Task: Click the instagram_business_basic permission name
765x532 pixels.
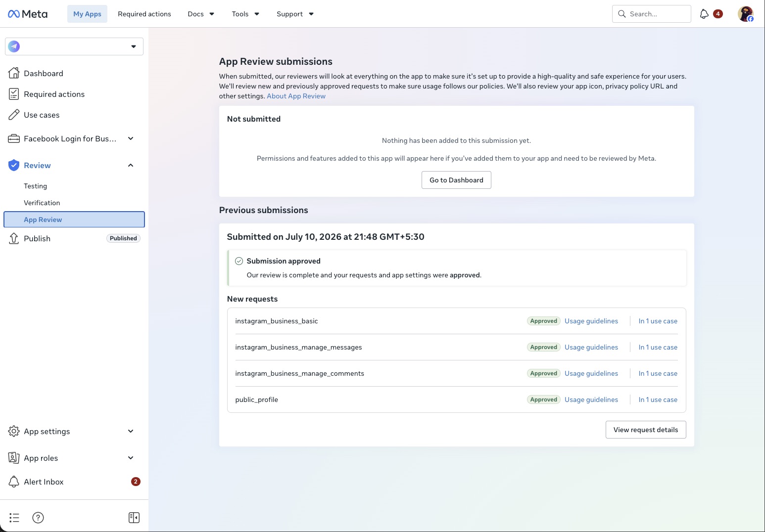Action: (x=276, y=321)
